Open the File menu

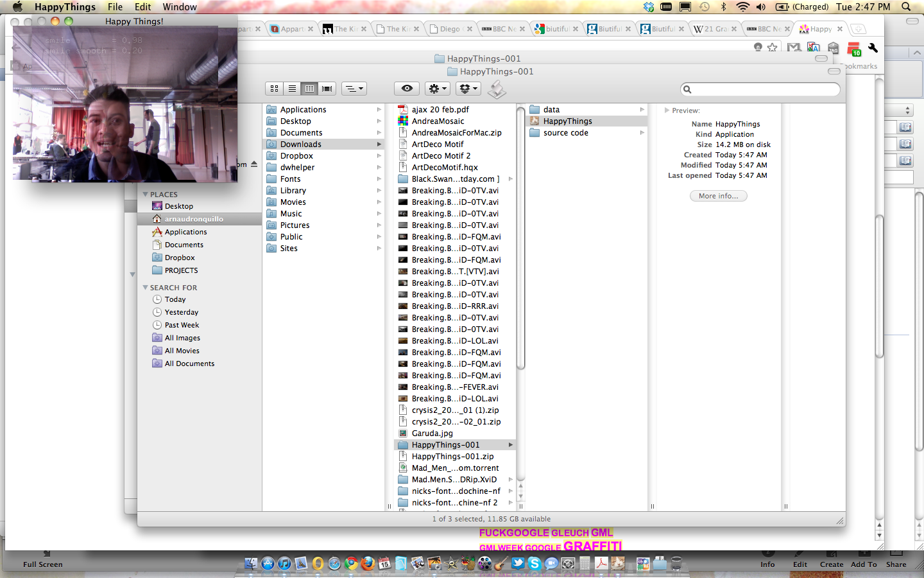tap(115, 7)
